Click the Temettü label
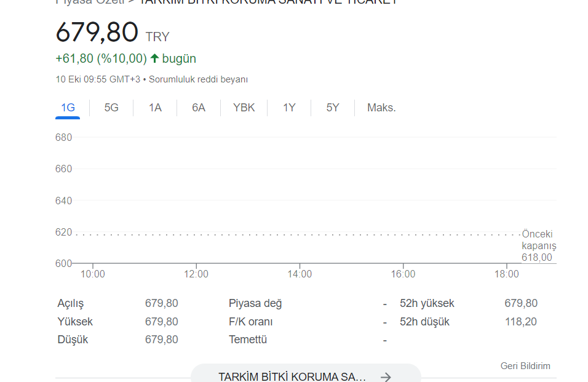 pos(248,340)
